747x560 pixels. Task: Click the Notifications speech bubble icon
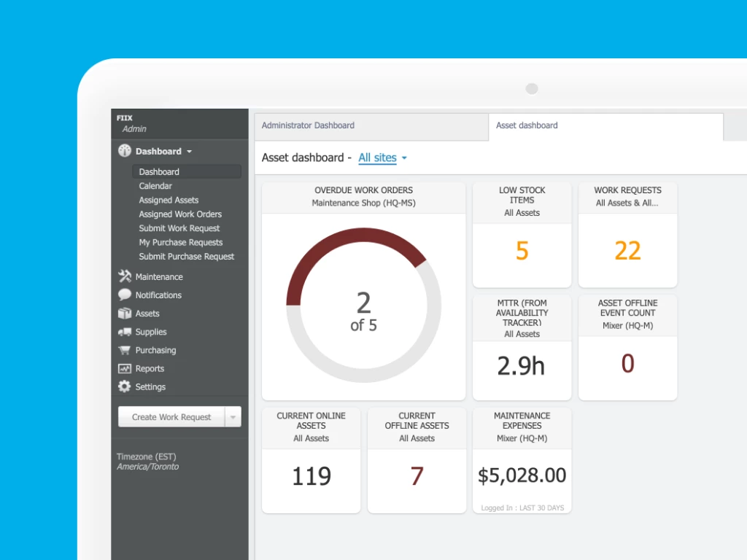[124, 295]
